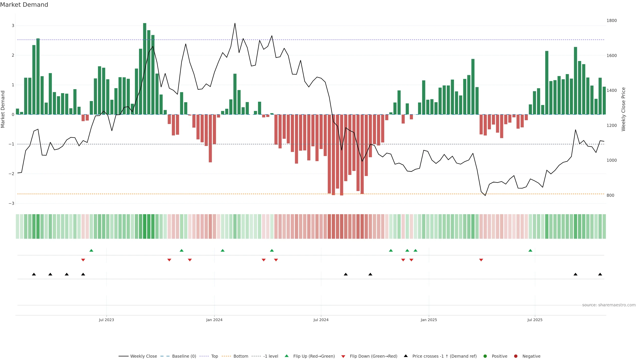Click the black Price crosses -1 legend triangle

click(x=406, y=356)
